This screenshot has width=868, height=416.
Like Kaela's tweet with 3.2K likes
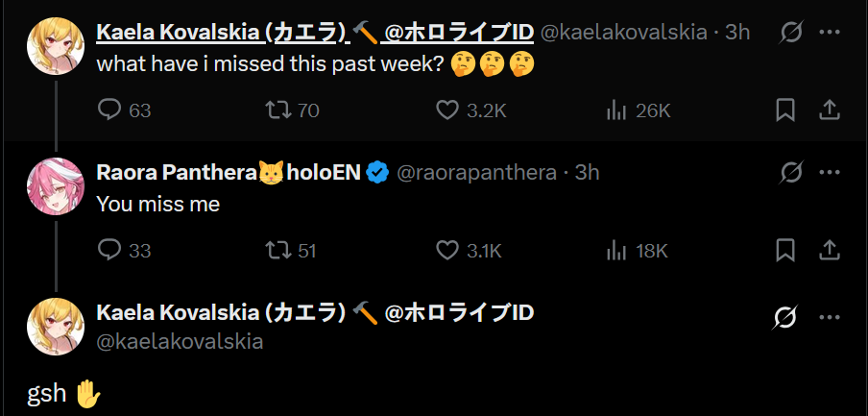tap(447, 110)
